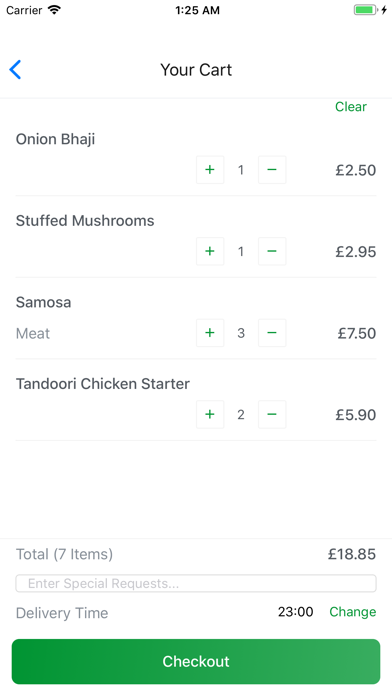Decrease Onion Bhaji quantity with minus
Viewport: 392px width, 696px height.
[x=272, y=170]
